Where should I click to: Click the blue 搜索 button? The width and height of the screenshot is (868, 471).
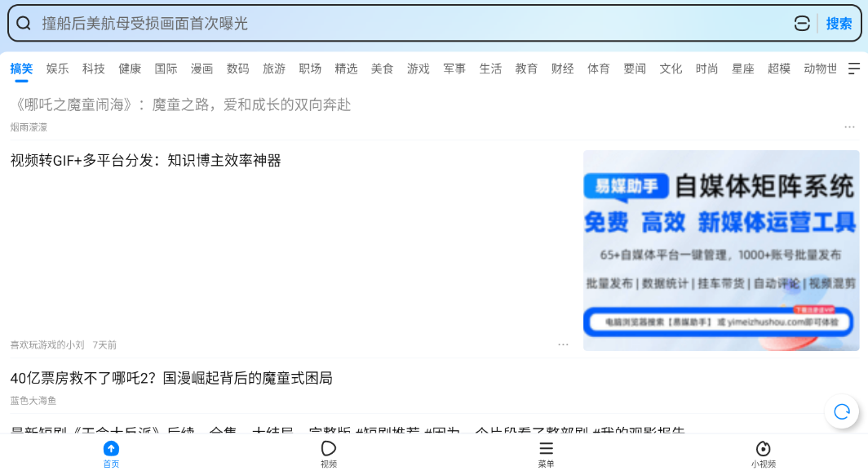pos(839,24)
